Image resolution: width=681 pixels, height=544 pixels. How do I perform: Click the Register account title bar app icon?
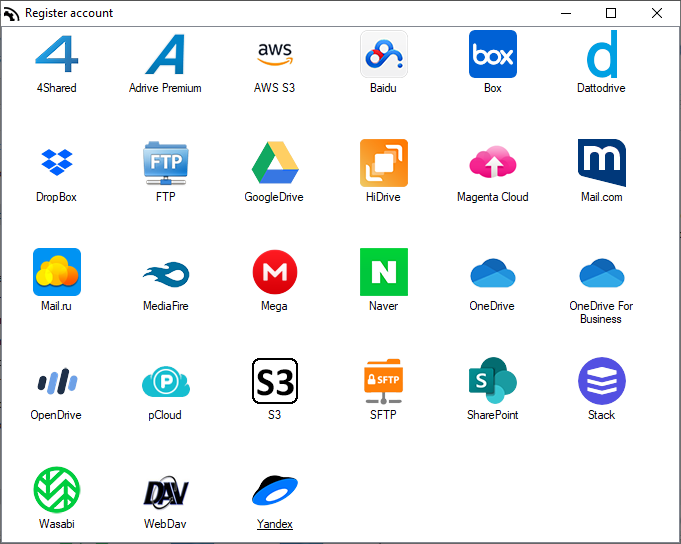(11, 13)
